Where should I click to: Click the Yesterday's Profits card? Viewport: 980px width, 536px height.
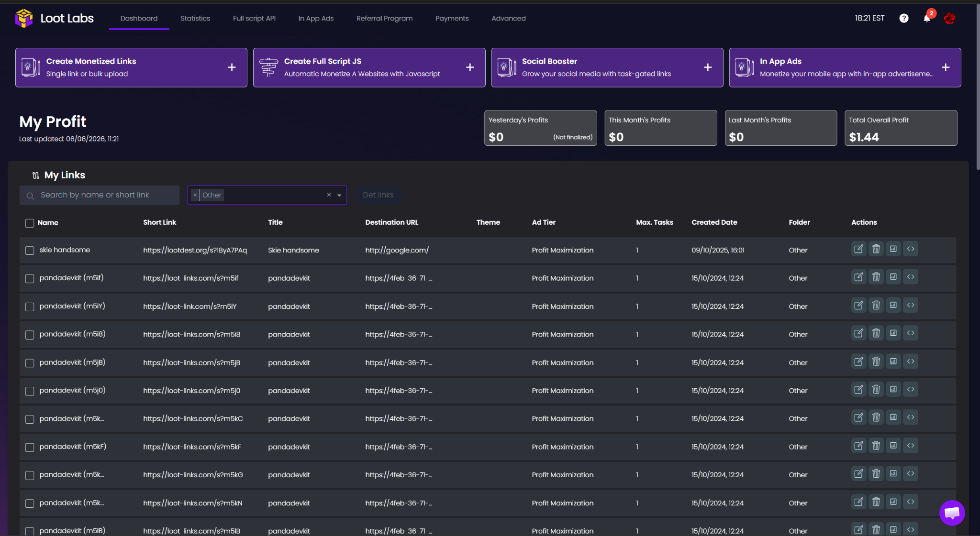(x=540, y=128)
